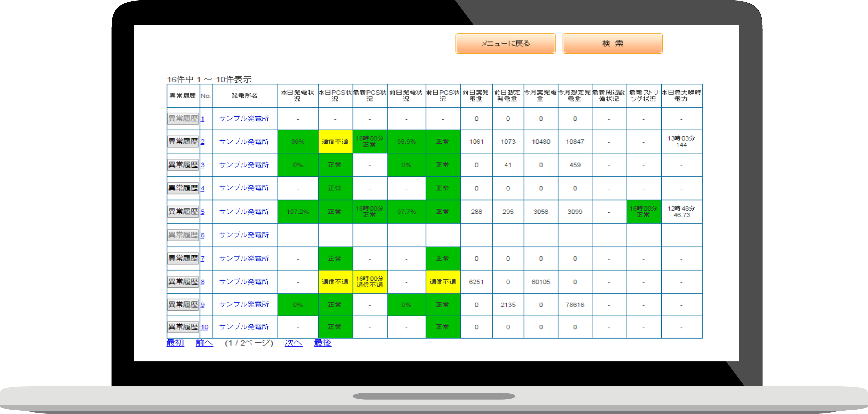The image size is (868, 414).
Task: Click the 78616 value in row 9
Action: pyautogui.click(x=575, y=305)
